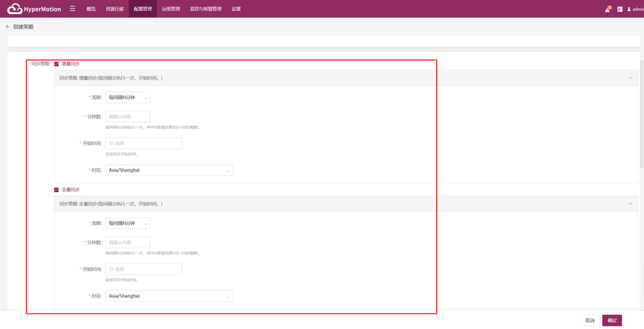The image size is (644, 329).
Task: Click the 确定 button
Action: (x=612, y=320)
